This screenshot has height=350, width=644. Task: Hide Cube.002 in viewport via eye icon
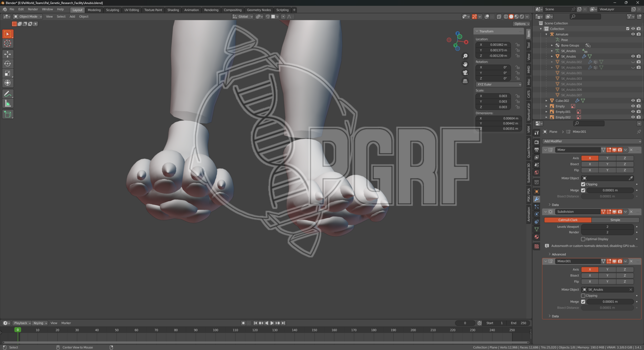click(633, 101)
